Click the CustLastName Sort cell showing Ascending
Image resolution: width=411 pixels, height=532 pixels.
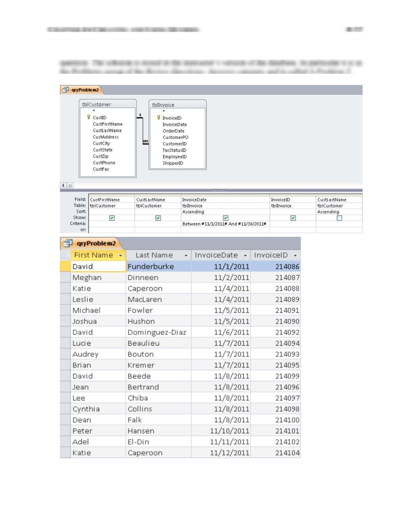coord(339,212)
